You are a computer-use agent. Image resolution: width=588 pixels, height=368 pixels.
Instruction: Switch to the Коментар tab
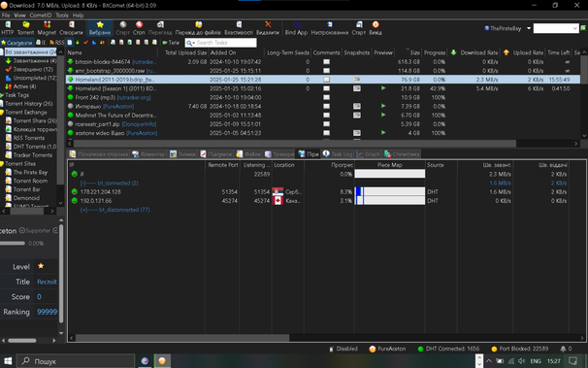(148, 154)
